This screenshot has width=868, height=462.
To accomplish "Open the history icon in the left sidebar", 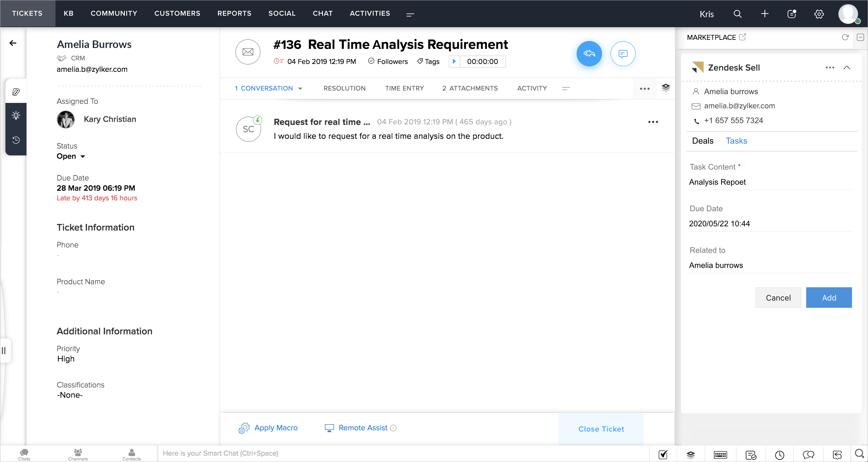I will pos(16,140).
